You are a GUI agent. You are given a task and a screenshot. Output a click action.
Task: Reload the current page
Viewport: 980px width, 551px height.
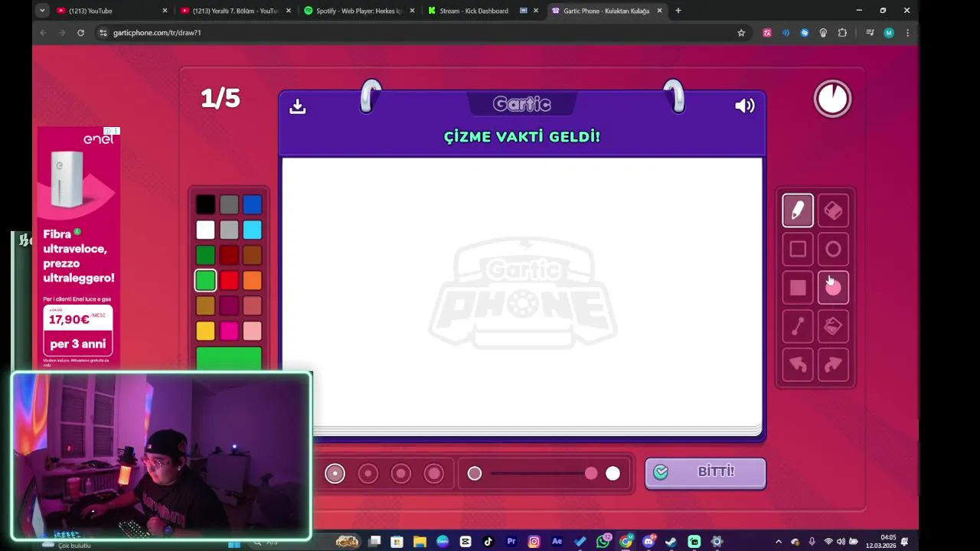pos(80,33)
